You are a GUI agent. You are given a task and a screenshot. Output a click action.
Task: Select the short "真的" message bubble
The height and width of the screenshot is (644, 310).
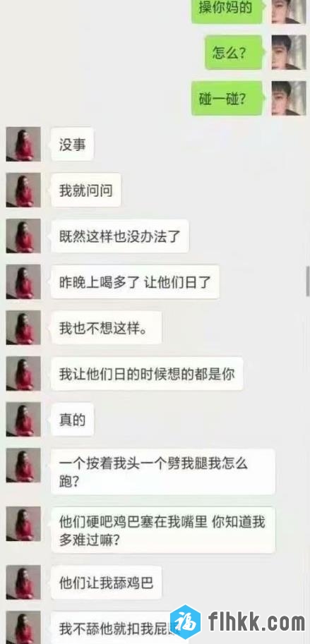click(x=72, y=419)
